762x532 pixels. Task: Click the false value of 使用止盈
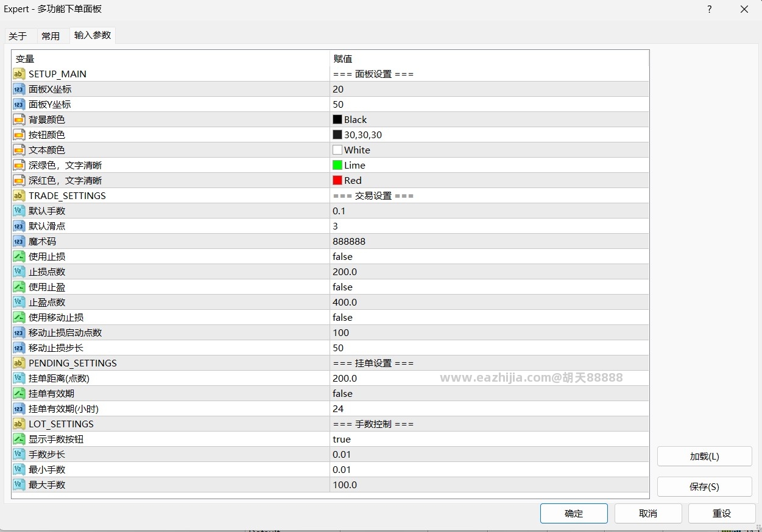[342, 287]
